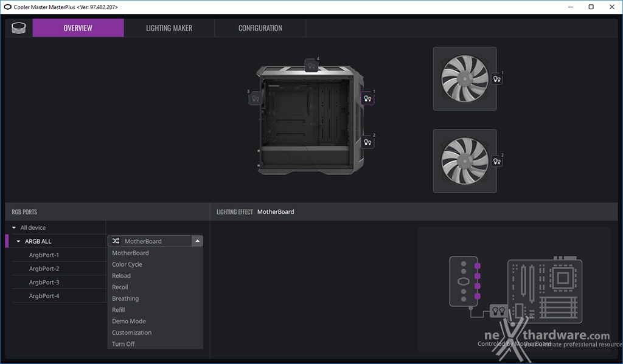Close the lighting effect dropdown arrow
Screen dimensions: 623x364
pyautogui.click(x=198, y=241)
